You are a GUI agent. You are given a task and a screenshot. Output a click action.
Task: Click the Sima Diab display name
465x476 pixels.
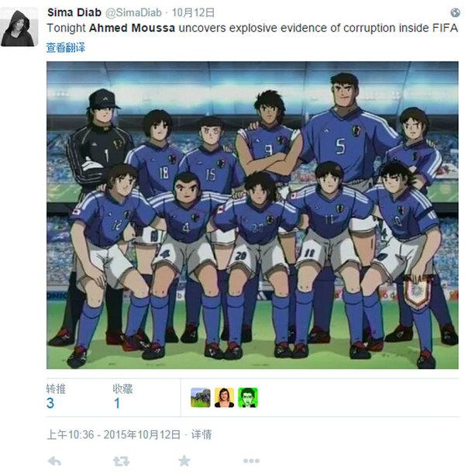pyautogui.click(x=74, y=12)
